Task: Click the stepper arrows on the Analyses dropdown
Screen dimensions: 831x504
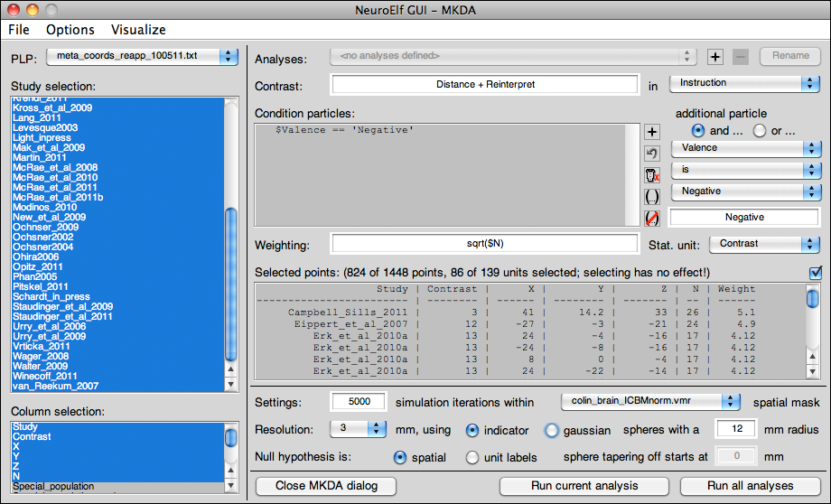Action: pyautogui.click(x=689, y=57)
